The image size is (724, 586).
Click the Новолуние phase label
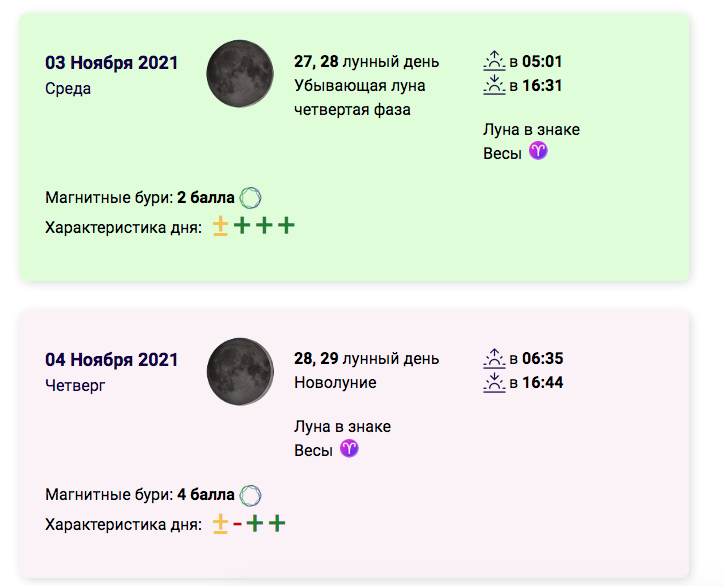point(335,382)
